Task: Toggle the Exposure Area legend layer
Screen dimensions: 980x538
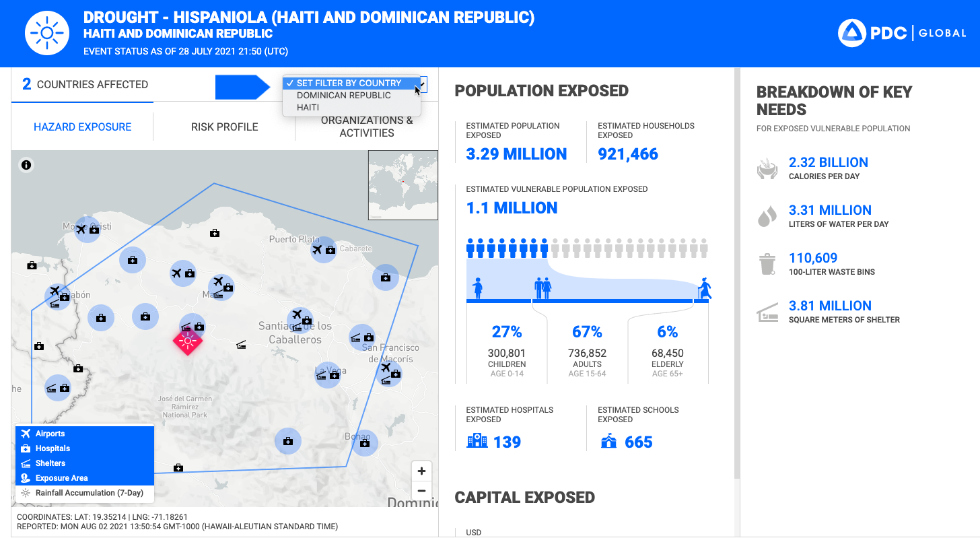Action: click(x=85, y=478)
